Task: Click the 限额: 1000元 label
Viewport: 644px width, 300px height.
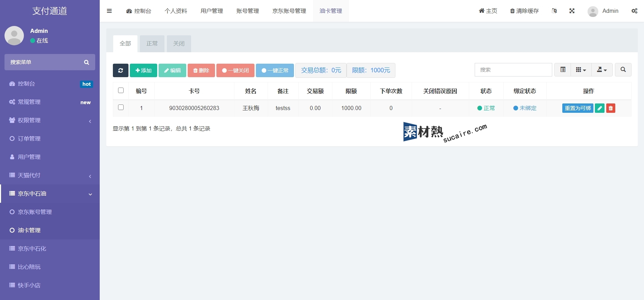Action: pyautogui.click(x=371, y=70)
